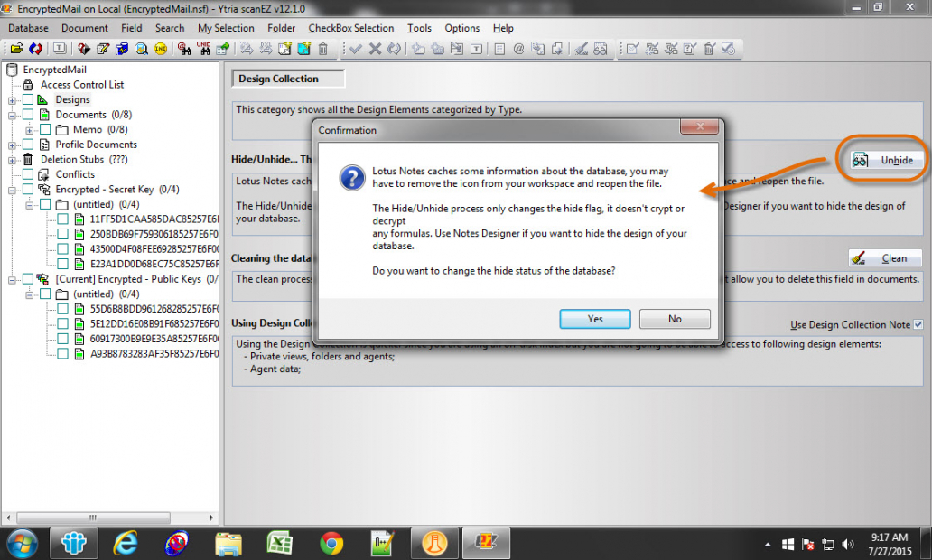Toggle Use Design Collection Note checkbox
Screen dimensions: 932x560
tap(918, 324)
